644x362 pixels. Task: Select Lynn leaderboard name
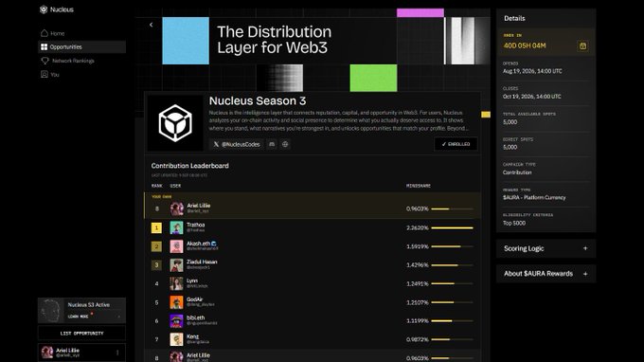tap(192, 281)
